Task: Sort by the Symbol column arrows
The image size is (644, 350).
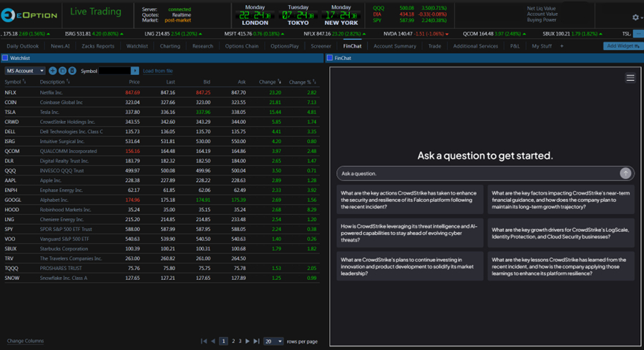Action: 24,82
